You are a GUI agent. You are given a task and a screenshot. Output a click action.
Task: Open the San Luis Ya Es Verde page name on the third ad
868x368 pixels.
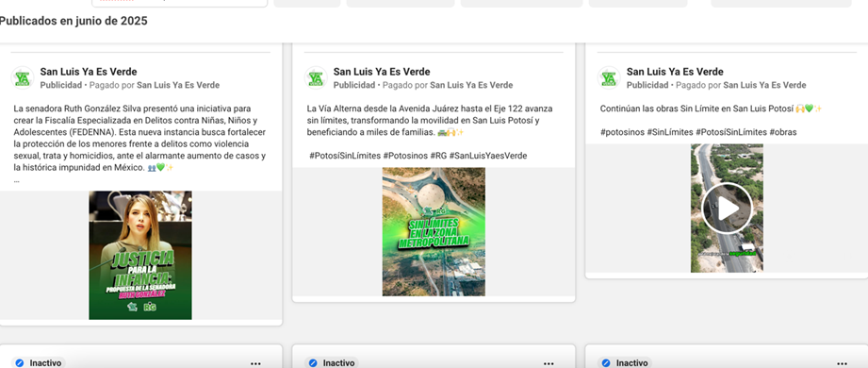point(675,72)
